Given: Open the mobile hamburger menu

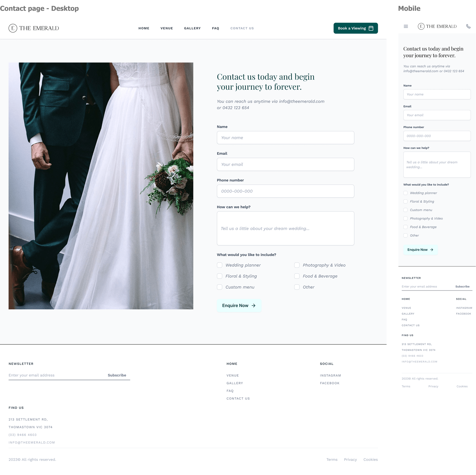Looking at the screenshot, I should click(406, 26).
